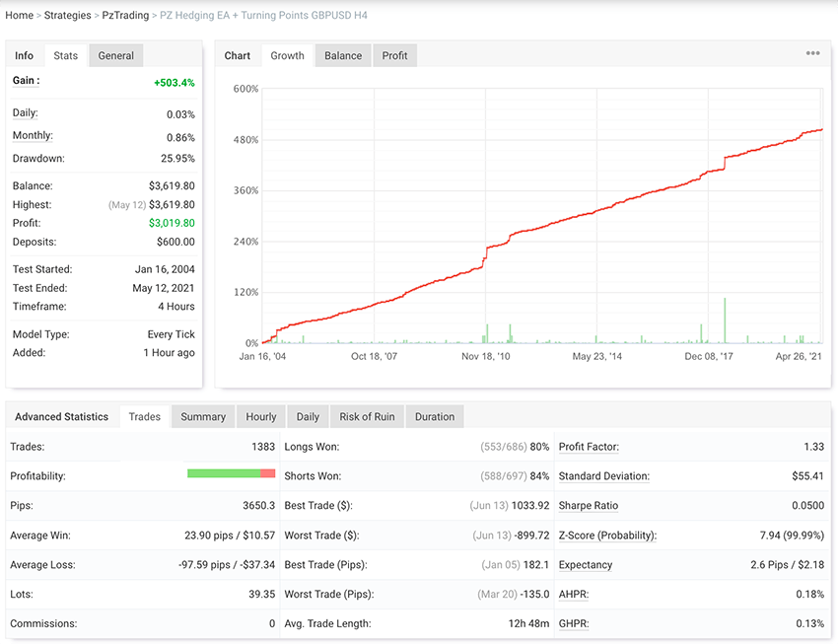This screenshot has height=644, width=838.
Task: Click the Profit Factor label
Action: pos(589,447)
